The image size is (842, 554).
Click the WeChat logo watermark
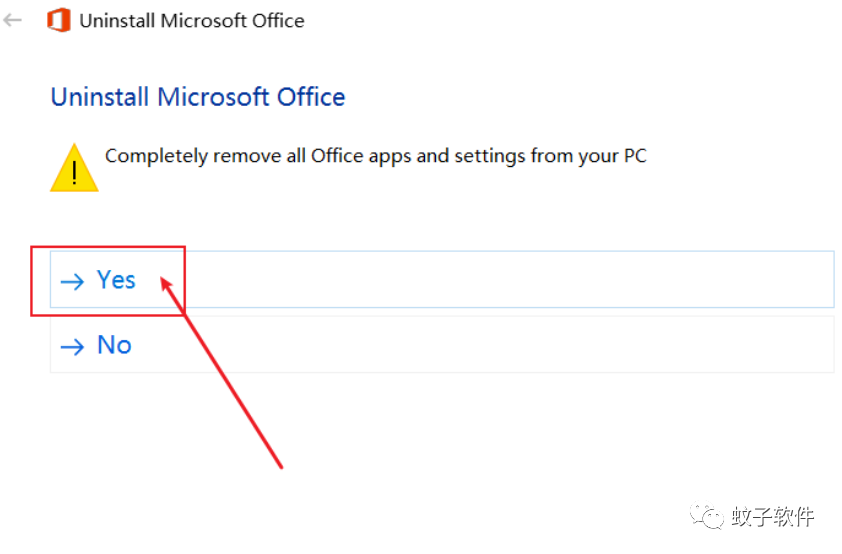(x=707, y=516)
